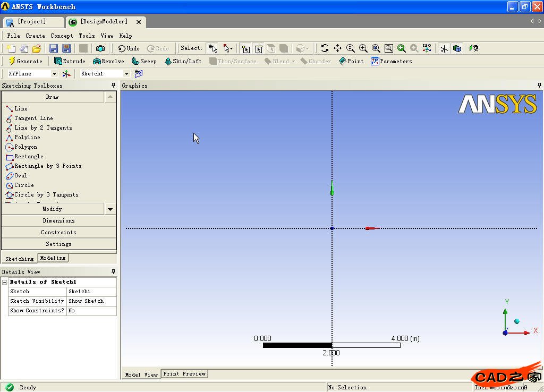Viewport: 544px width, 392px height.
Task: Switch to the Modeling tab
Action: [53, 258]
